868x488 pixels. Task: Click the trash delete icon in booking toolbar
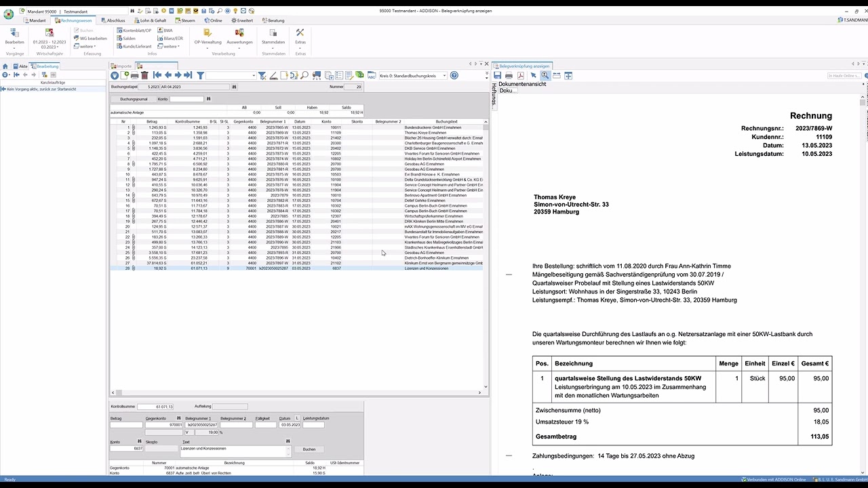[x=144, y=75]
